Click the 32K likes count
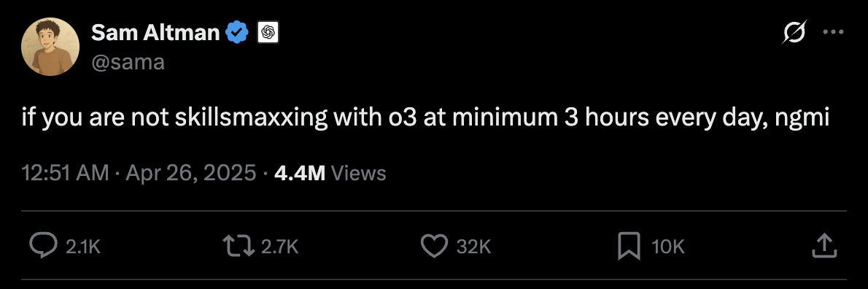This screenshot has width=868, height=289. tap(474, 247)
